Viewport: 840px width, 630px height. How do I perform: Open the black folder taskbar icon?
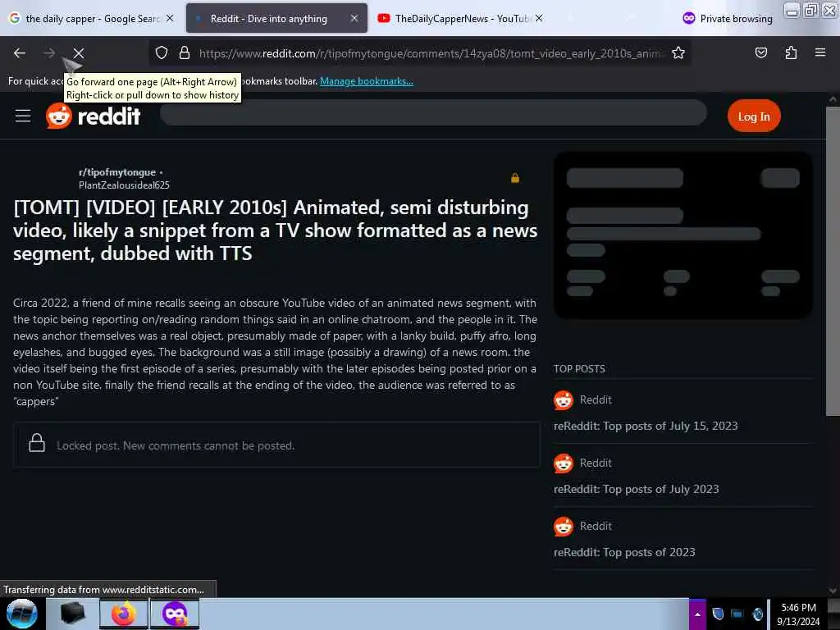(73, 614)
